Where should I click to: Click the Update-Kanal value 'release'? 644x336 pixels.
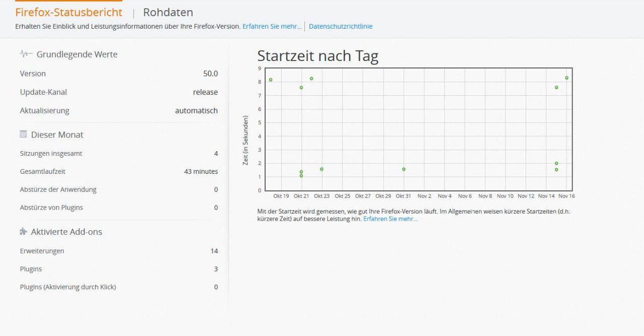point(205,92)
